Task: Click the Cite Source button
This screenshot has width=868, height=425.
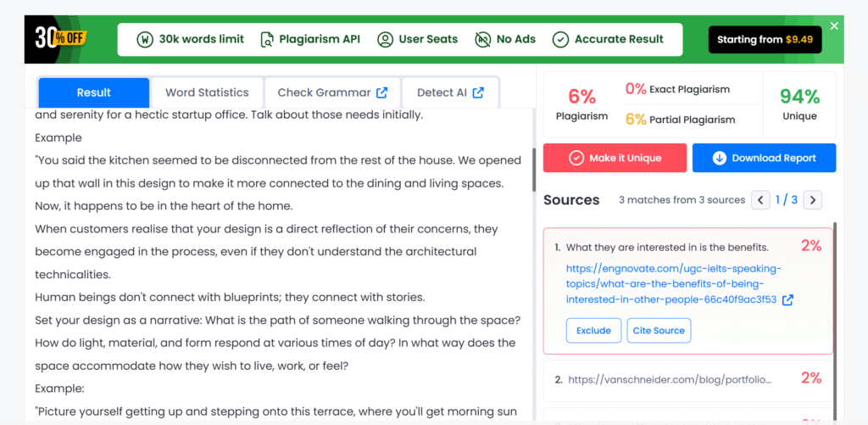Action: click(659, 331)
